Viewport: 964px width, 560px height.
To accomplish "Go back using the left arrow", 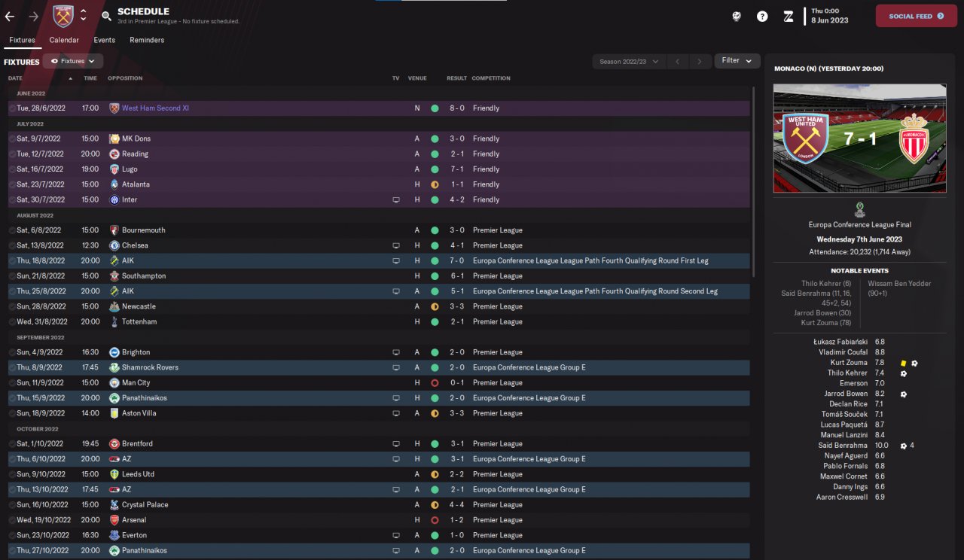I will tap(10, 16).
